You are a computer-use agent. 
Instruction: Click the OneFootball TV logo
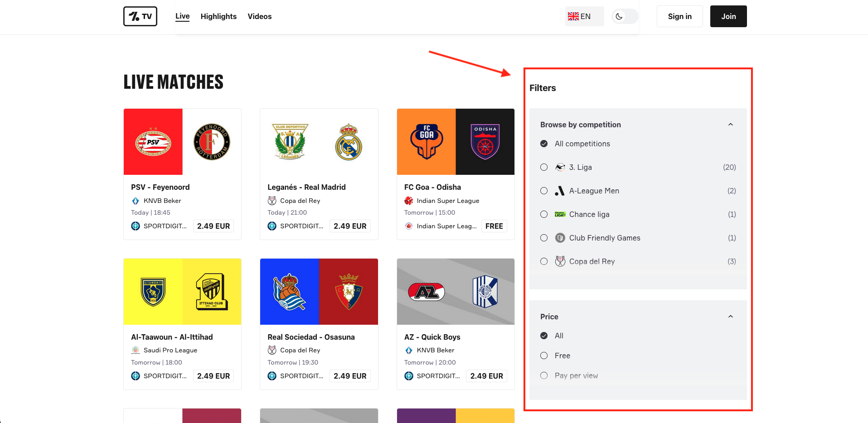click(140, 16)
